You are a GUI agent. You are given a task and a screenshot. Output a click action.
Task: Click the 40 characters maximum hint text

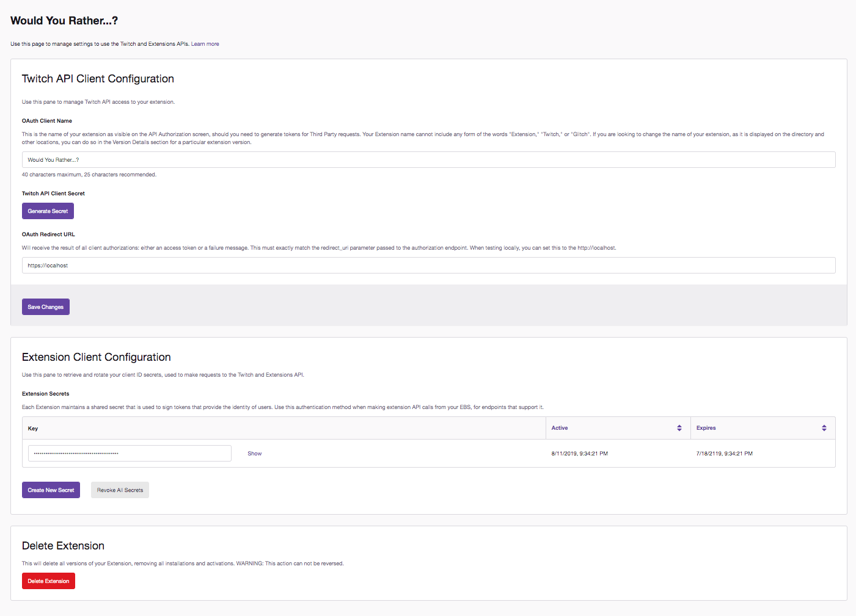[89, 175]
